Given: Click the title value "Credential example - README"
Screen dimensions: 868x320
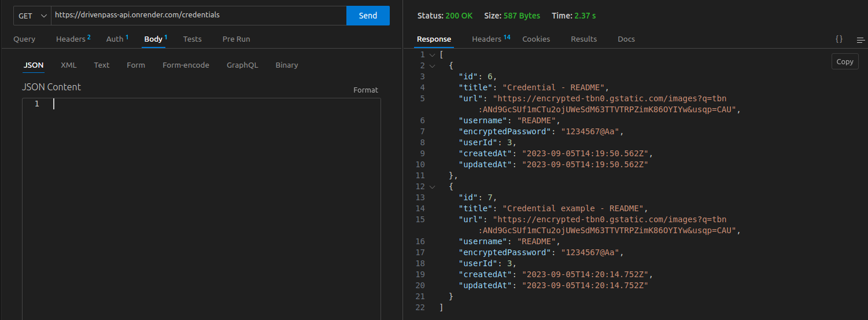Looking at the screenshot, I should coord(572,208).
